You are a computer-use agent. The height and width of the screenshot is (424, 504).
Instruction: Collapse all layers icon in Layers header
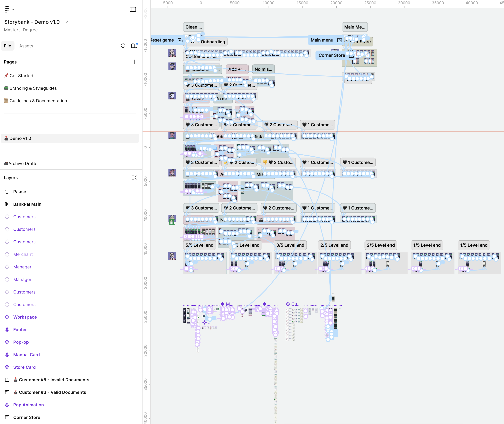click(x=134, y=178)
